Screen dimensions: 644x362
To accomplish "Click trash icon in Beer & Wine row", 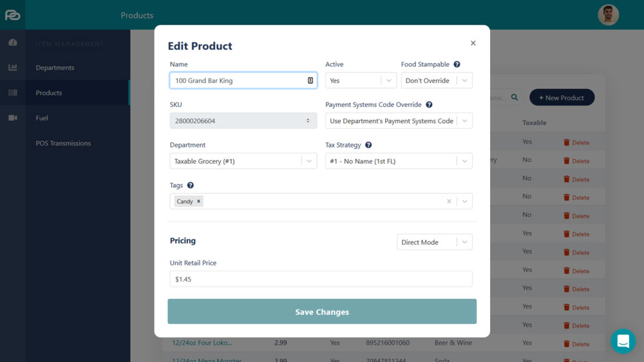I will [x=566, y=343].
